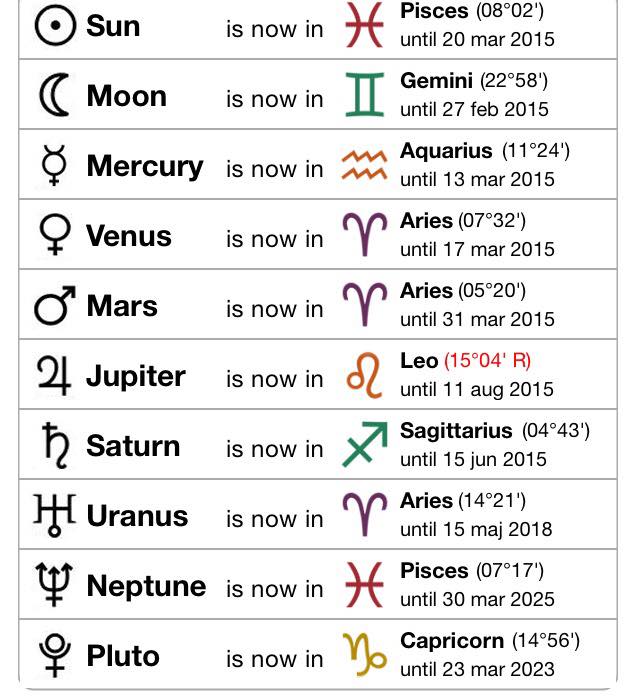
Task: Click the green Gemini zodiac sign
Action: pos(364,95)
